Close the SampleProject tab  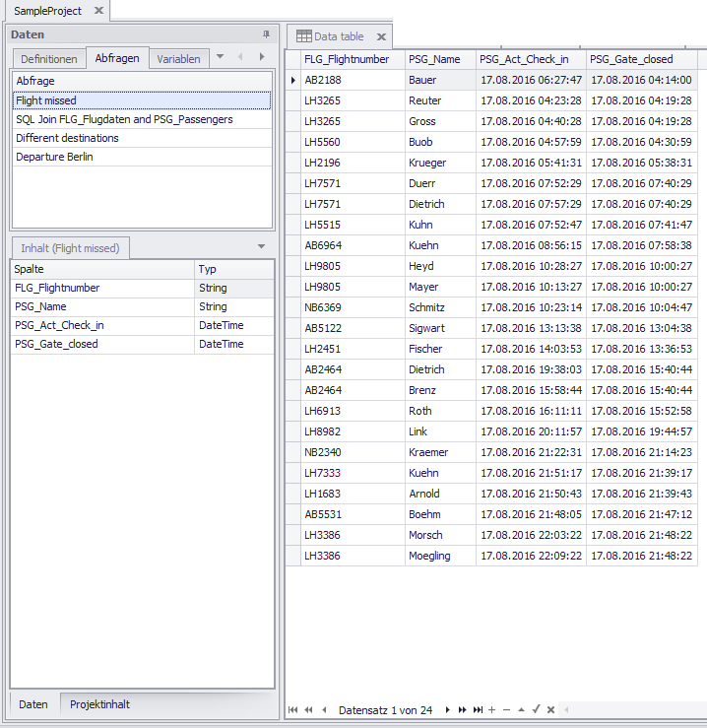point(98,10)
